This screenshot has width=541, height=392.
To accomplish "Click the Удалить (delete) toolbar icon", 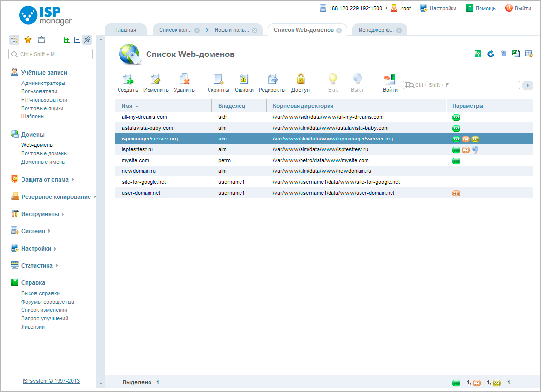I will pyautogui.click(x=184, y=79).
